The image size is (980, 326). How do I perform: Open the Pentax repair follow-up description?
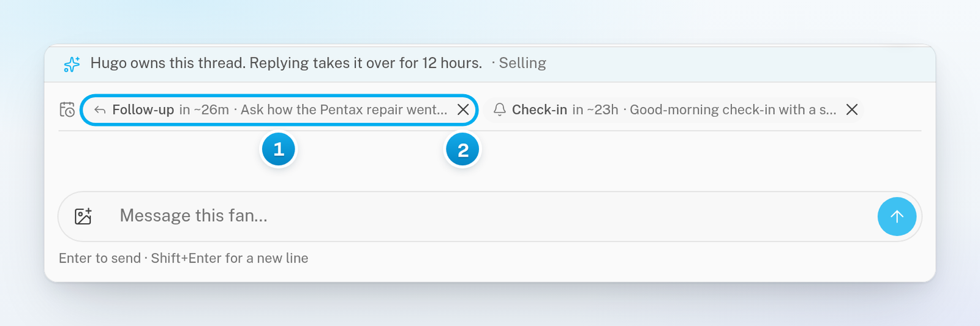pyautogui.click(x=344, y=109)
